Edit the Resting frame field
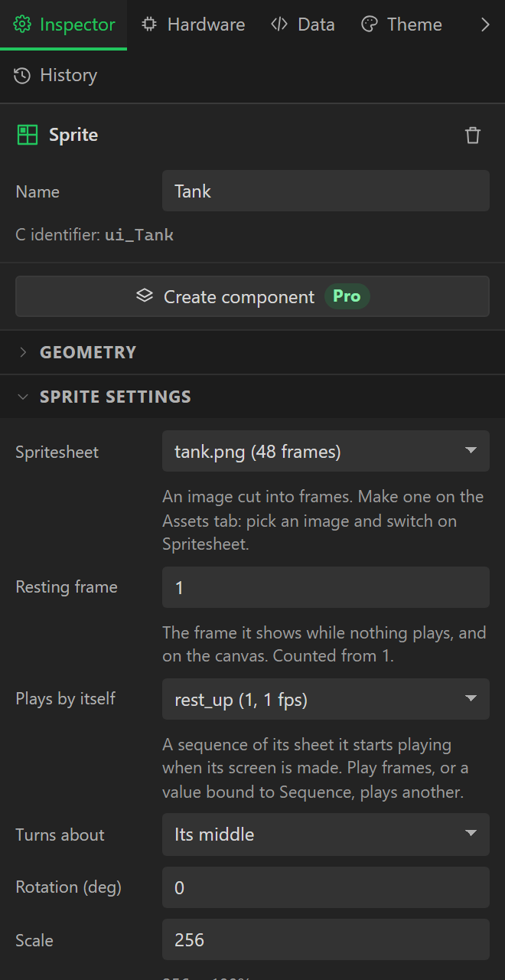Viewport: 505px width, 980px height. click(x=326, y=587)
